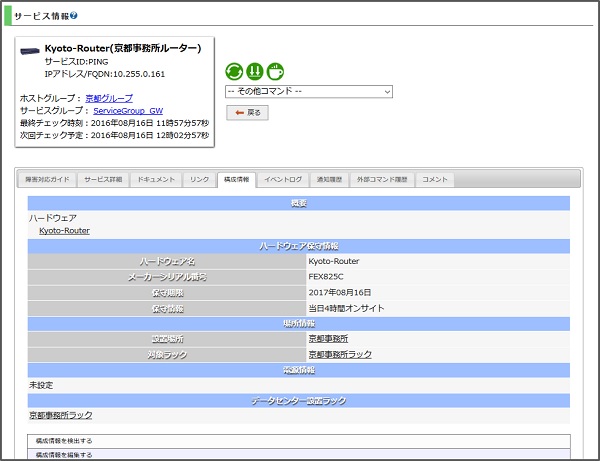Switch to the イベントログ tab
The image size is (600, 461).
click(283, 179)
